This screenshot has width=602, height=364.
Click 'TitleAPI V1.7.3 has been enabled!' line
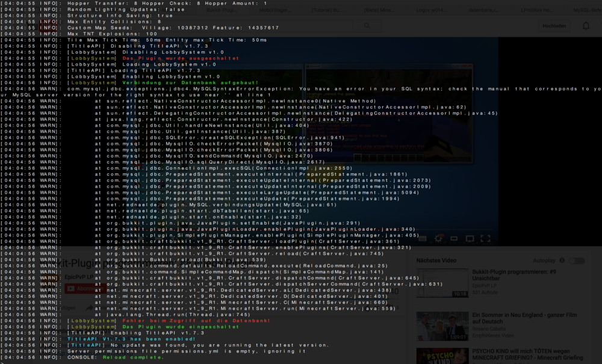click(x=131, y=339)
